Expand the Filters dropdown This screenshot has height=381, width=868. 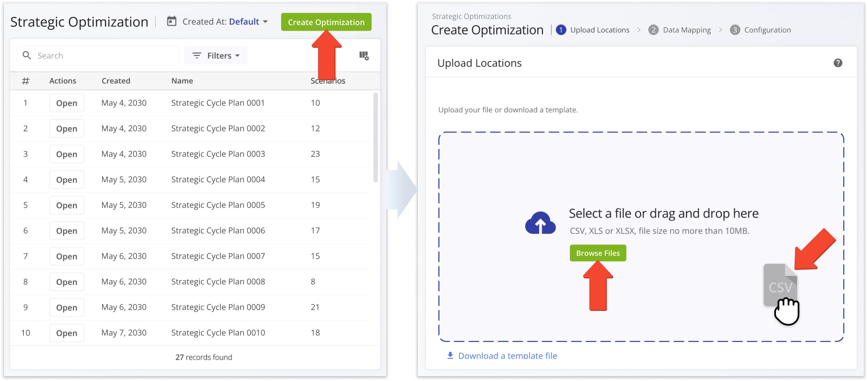216,56
